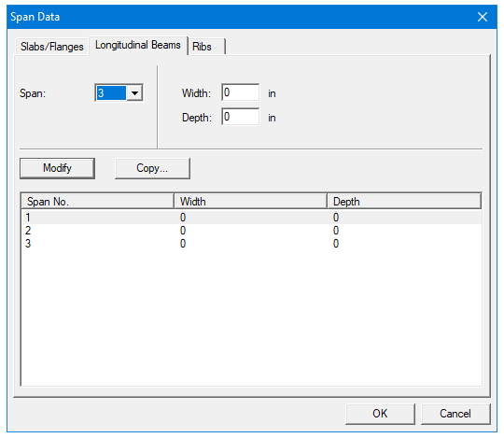
Task: Cancel the Span Data dialog
Action: 455,414
